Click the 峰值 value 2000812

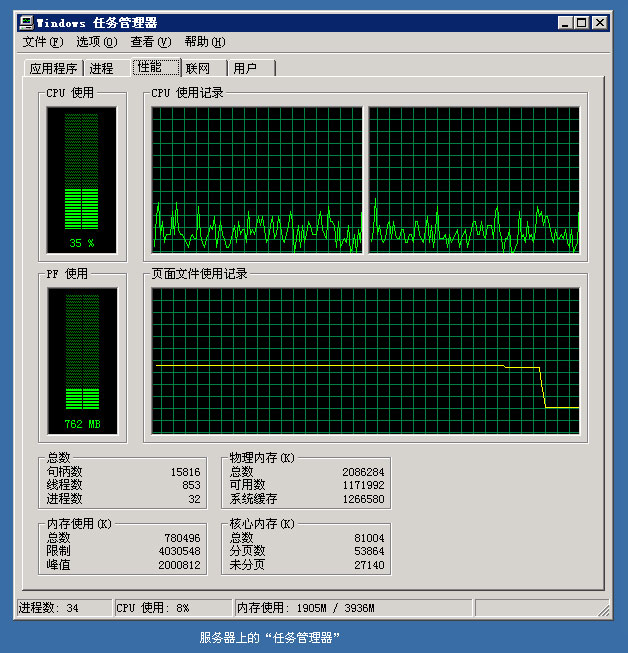point(179,565)
